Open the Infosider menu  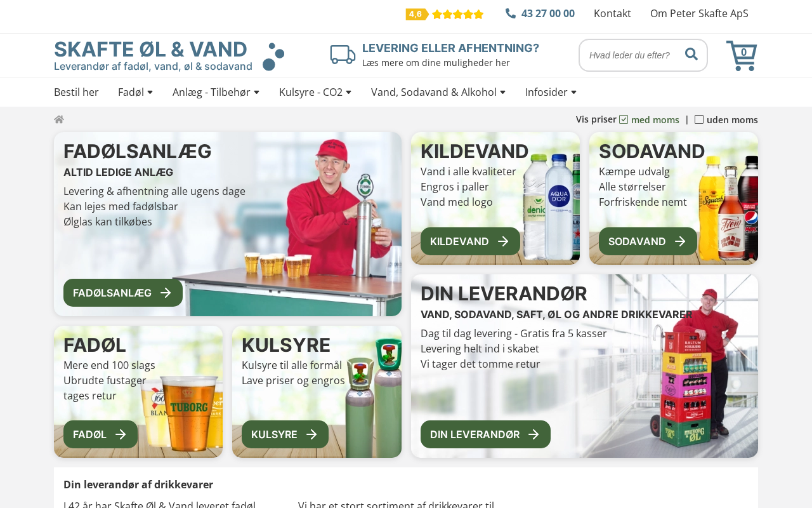point(551,92)
